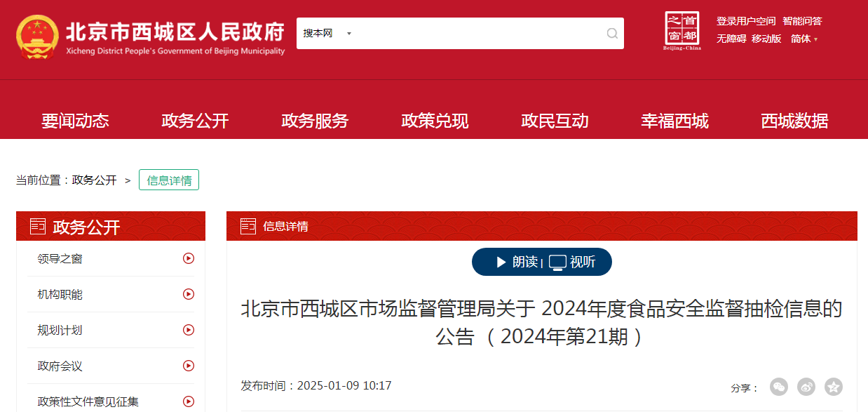Screen dimensions: 868x412
Task: Open the 智能问答 link
Action: coord(802,21)
